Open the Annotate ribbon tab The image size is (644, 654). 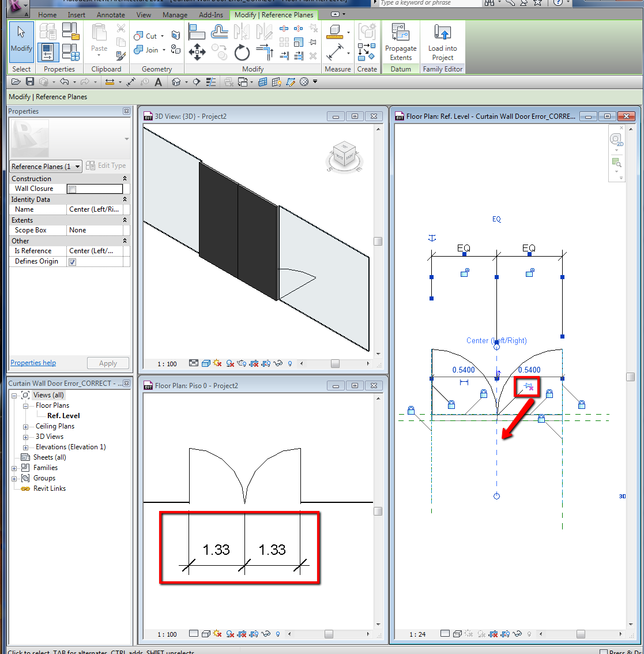tap(111, 15)
